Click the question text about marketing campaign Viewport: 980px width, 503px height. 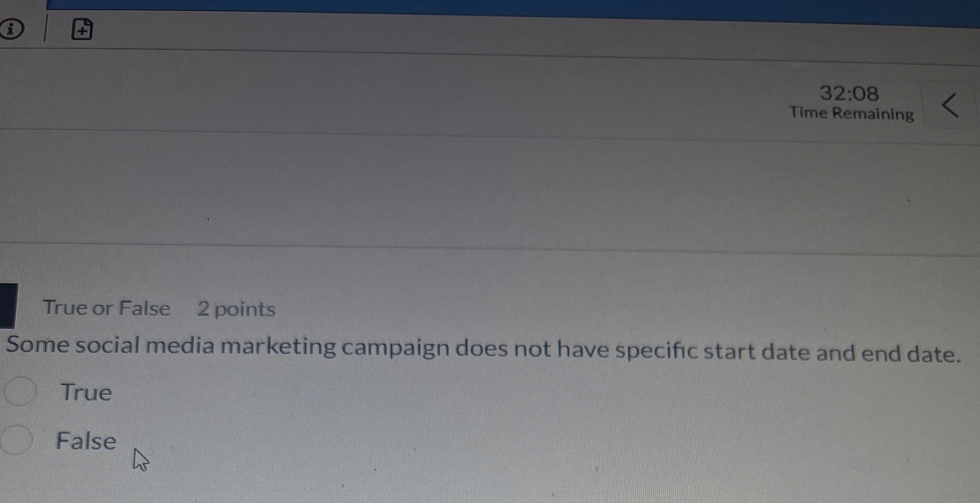(x=484, y=349)
